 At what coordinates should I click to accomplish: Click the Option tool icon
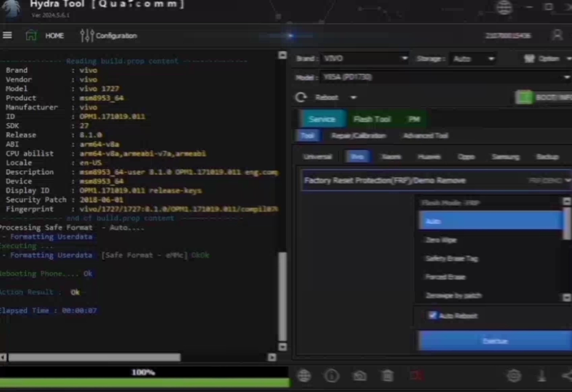(530, 58)
